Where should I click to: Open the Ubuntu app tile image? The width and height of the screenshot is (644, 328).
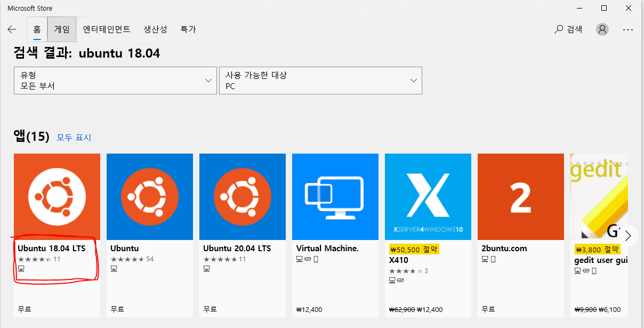tap(150, 197)
